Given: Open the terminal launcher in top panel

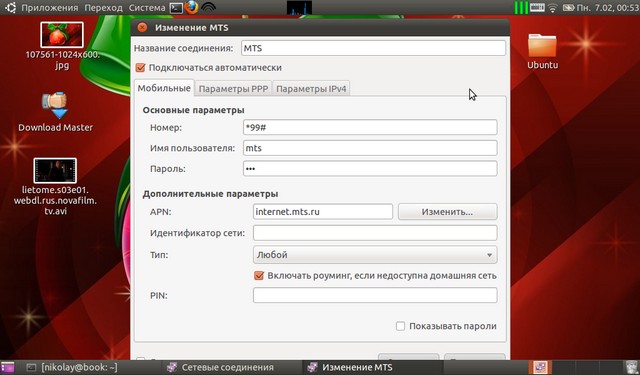Looking at the screenshot, I should click(176, 7).
